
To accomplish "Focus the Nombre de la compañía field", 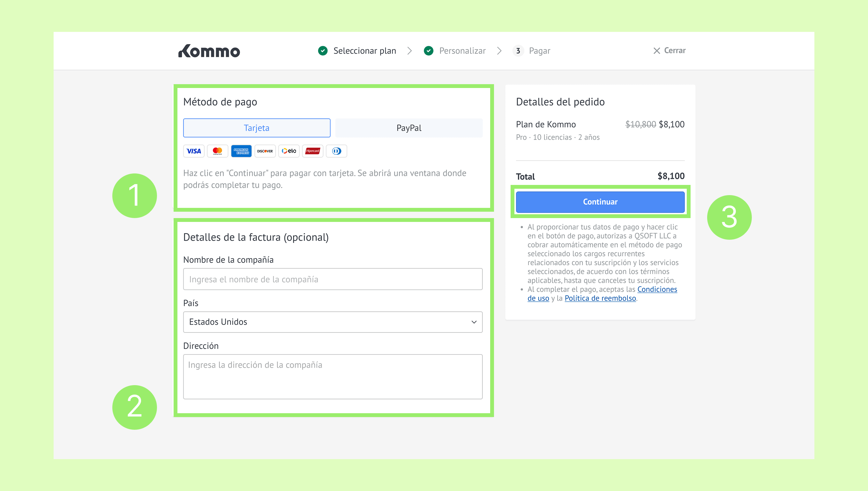I will point(333,279).
